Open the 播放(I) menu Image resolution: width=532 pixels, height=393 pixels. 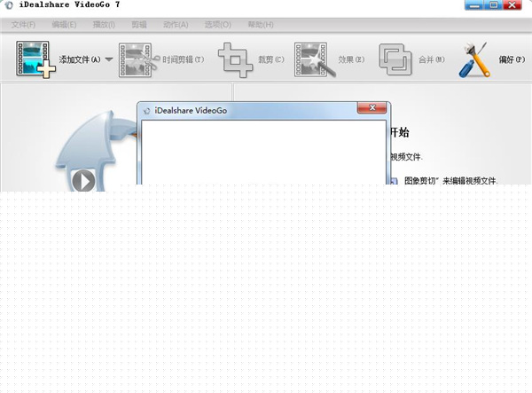coord(104,25)
